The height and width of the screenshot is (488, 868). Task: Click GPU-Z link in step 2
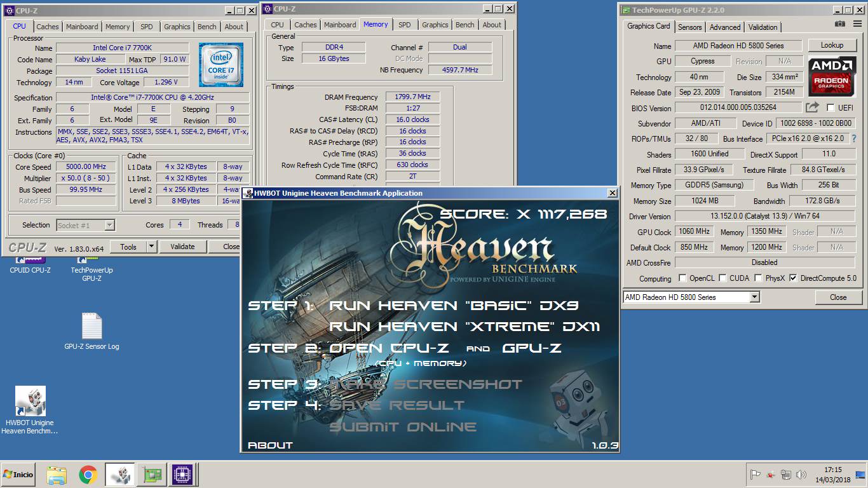(x=532, y=348)
